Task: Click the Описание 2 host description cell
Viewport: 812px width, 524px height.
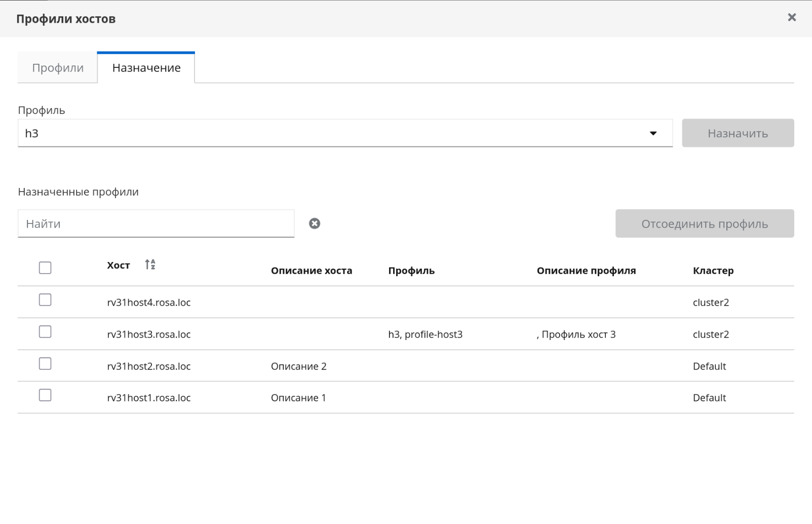Action: (298, 366)
